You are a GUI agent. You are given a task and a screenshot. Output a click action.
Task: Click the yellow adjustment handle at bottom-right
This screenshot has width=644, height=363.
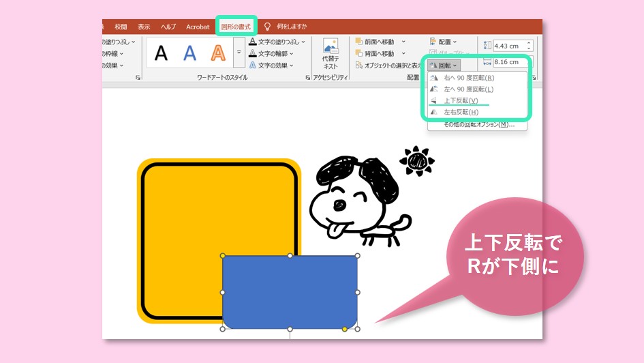[x=345, y=330]
